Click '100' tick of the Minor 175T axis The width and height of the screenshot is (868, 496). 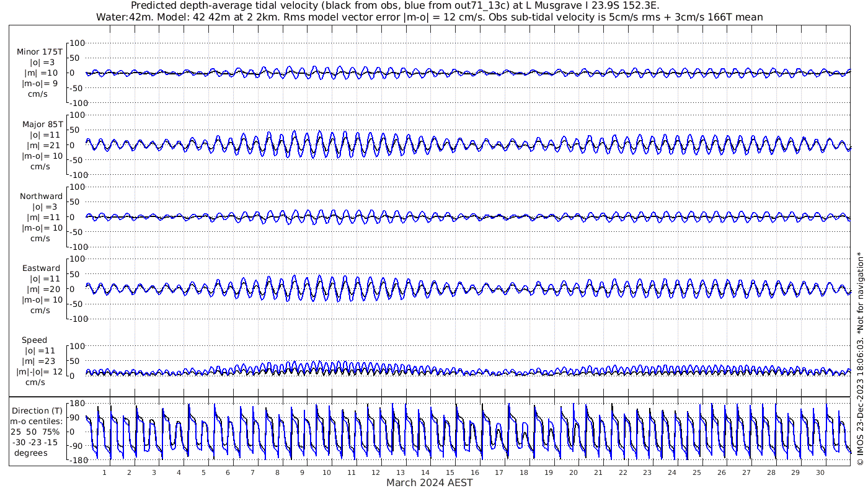coord(77,43)
